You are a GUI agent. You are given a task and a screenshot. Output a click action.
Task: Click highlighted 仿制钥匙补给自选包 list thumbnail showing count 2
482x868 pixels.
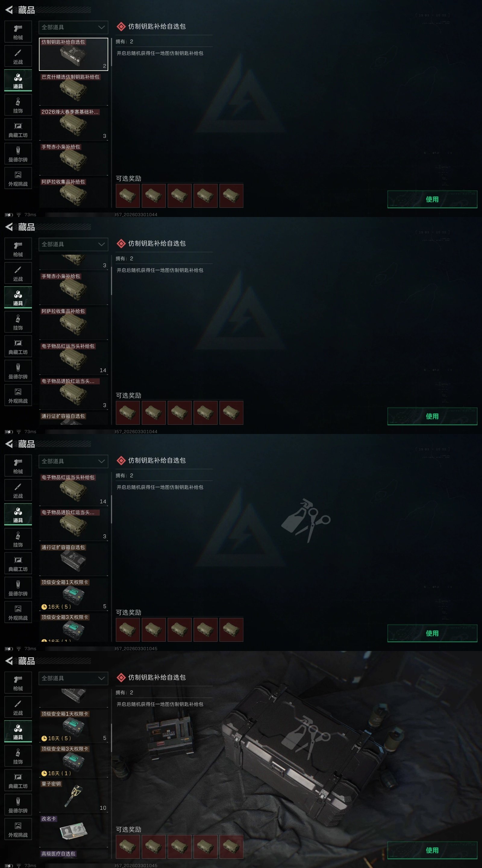coord(74,54)
